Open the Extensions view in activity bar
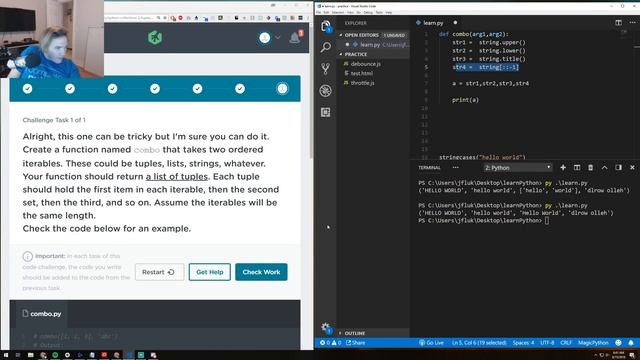The width and height of the screenshot is (640, 360). click(325, 112)
